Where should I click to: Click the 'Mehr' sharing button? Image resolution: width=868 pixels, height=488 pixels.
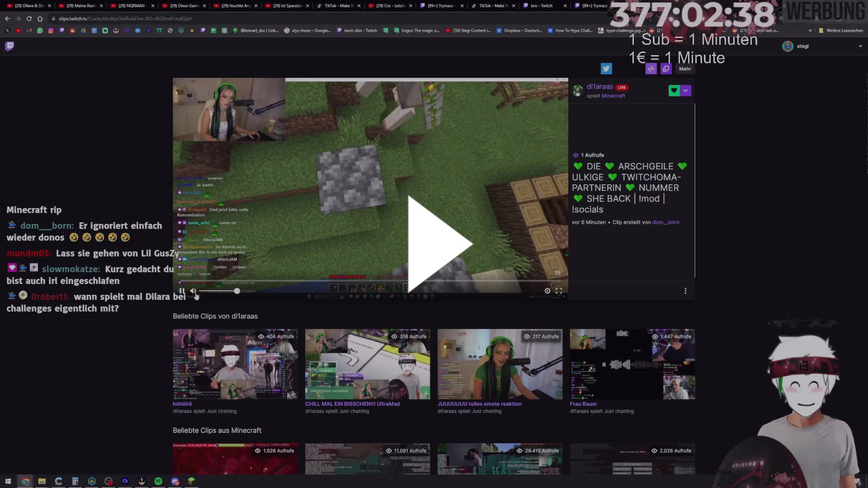pos(685,68)
